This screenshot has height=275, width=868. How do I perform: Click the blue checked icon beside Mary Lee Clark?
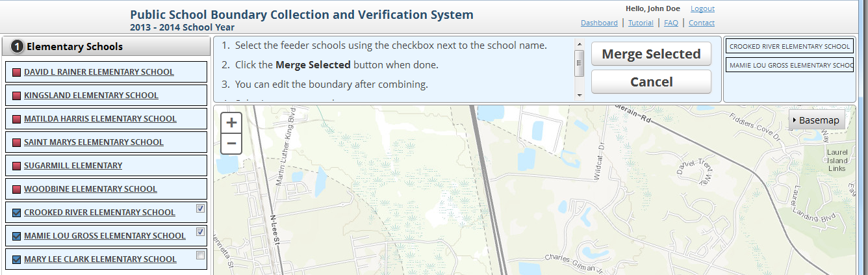point(17,259)
